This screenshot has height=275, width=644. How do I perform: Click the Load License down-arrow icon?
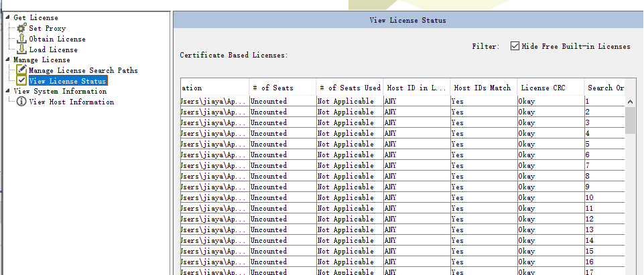coord(21,50)
